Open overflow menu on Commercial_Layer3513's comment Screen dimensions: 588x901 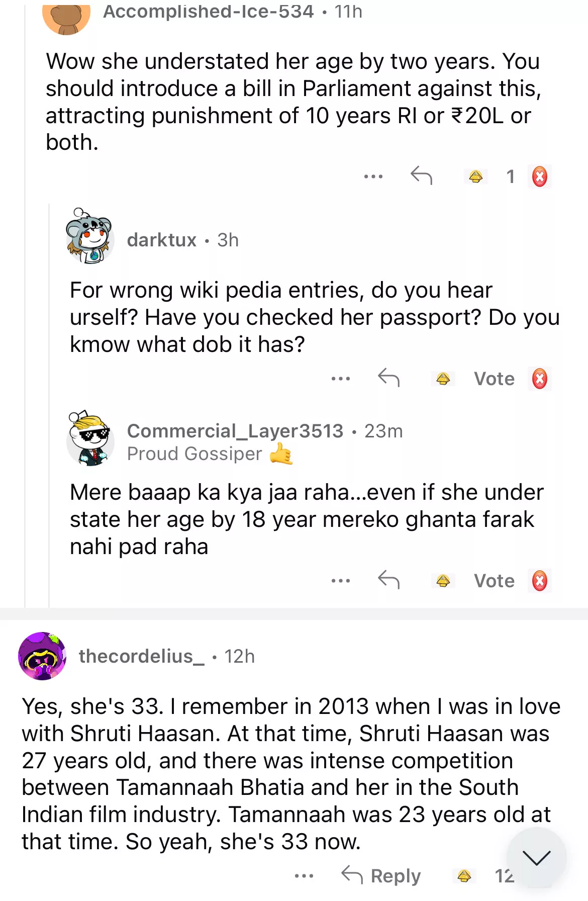click(341, 581)
